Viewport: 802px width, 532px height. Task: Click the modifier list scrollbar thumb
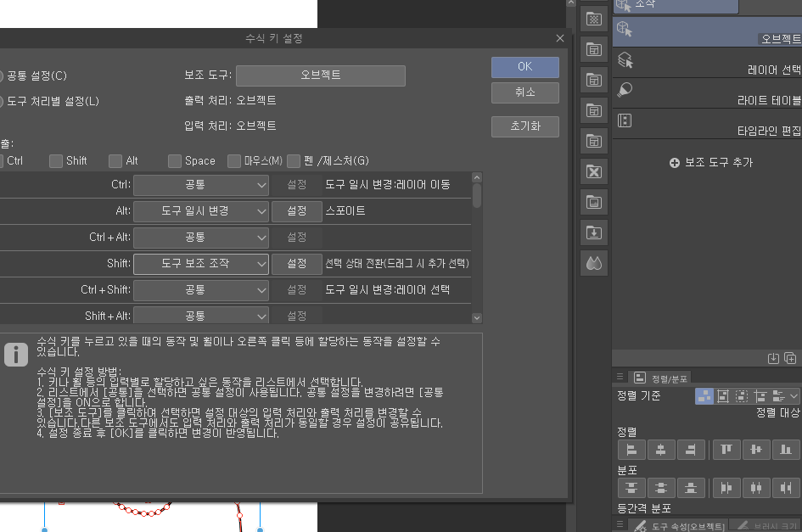477,195
